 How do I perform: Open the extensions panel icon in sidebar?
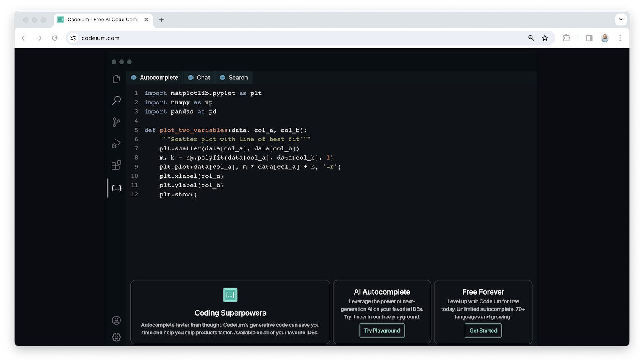(116, 165)
